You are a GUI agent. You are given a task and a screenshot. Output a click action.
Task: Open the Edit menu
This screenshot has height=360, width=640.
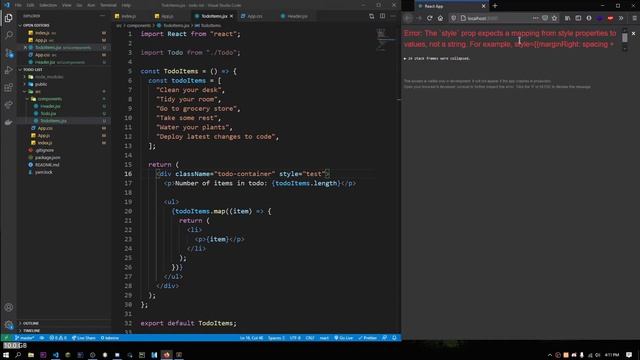tap(31, 5)
